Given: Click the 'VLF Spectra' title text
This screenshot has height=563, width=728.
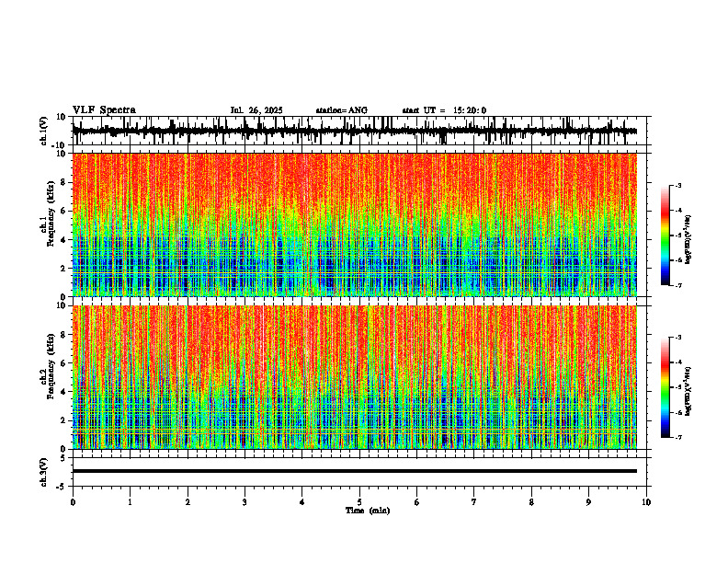Looking at the screenshot, I should click(x=104, y=110).
